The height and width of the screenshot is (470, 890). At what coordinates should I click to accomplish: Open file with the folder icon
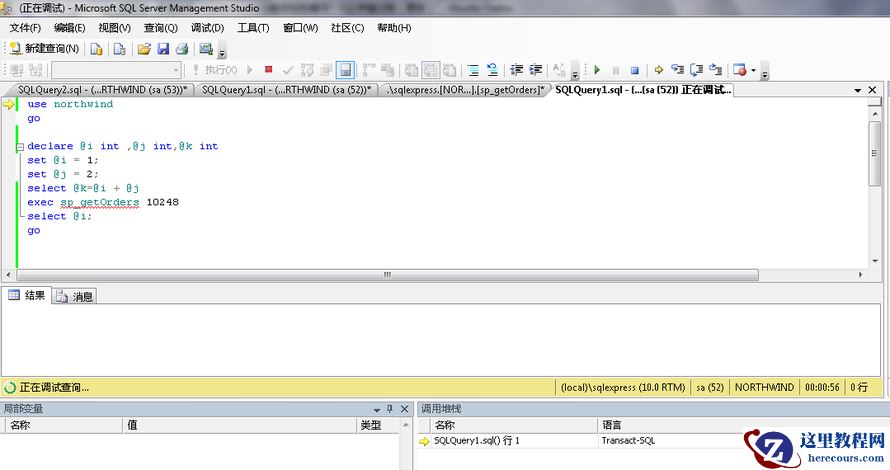[144, 49]
